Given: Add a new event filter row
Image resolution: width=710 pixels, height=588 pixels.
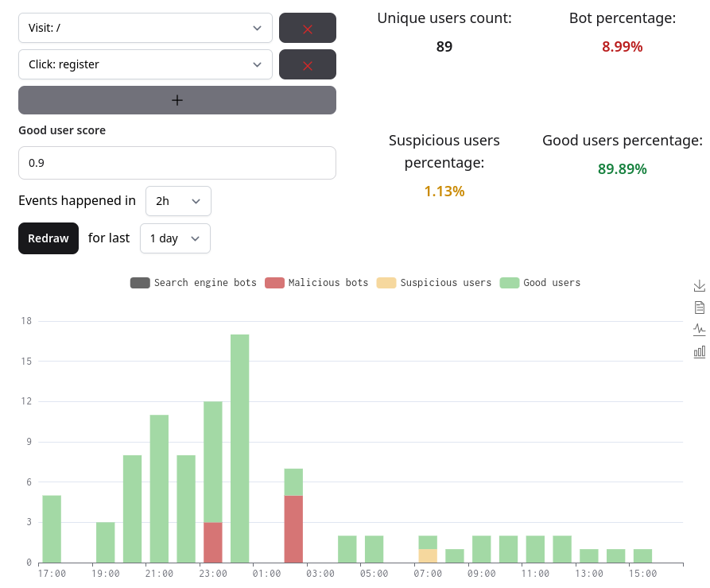Looking at the screenshot, I should 177,100.
